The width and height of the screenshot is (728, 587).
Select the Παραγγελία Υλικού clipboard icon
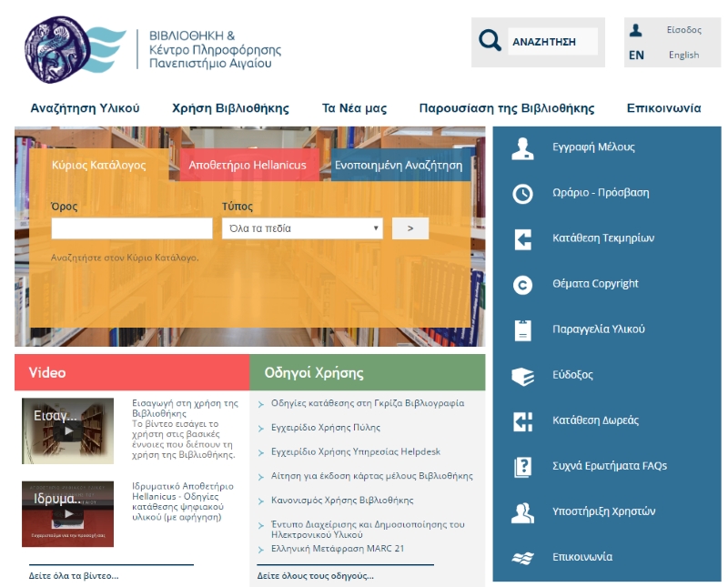tap(522, 329)
